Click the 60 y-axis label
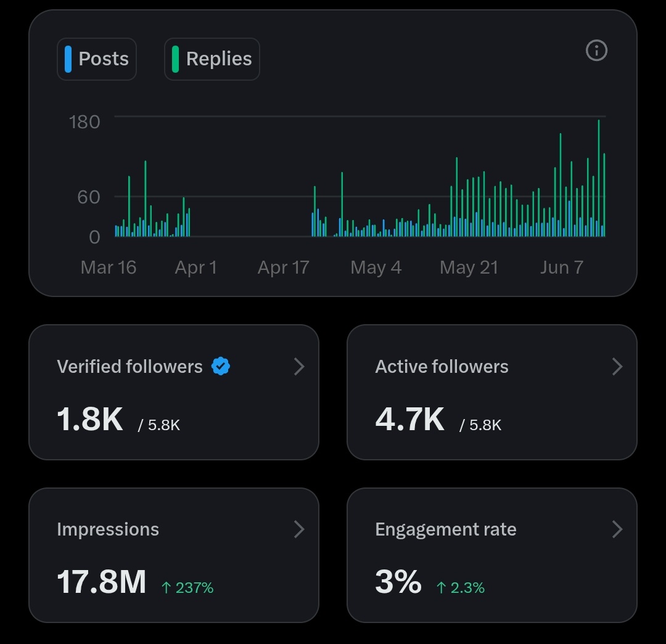 (89, 197)
